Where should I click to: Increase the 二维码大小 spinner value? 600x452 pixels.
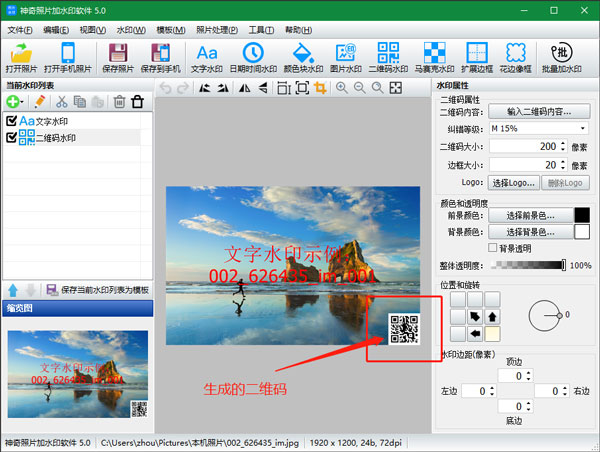(x=563, y=142)
